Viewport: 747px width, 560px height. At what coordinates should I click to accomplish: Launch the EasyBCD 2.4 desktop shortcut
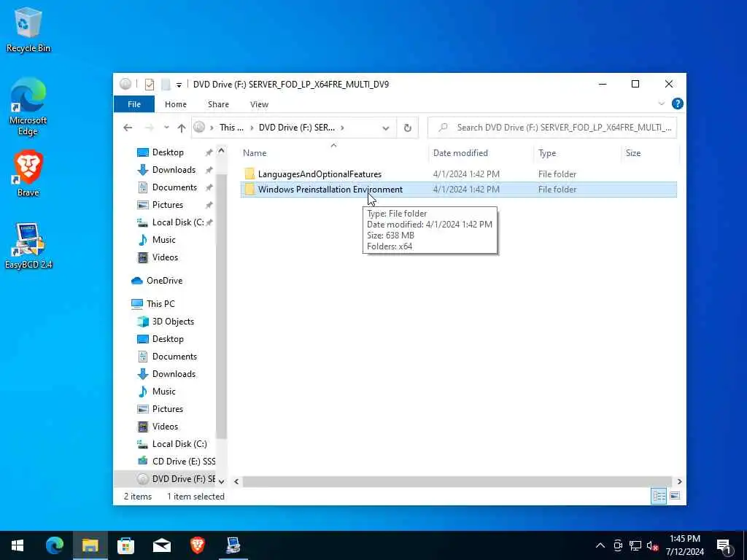(28, 246)
